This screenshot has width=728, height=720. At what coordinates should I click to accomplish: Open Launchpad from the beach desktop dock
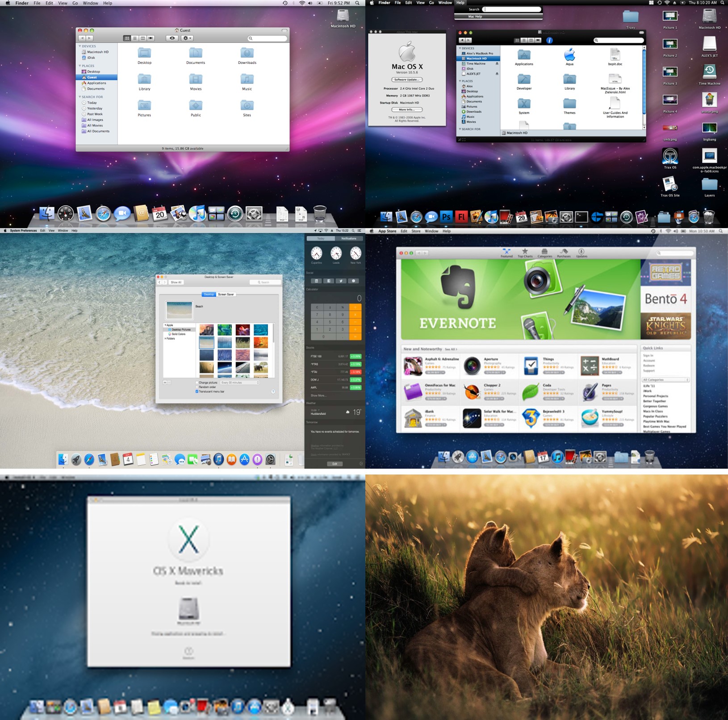[x=76, y=459]
